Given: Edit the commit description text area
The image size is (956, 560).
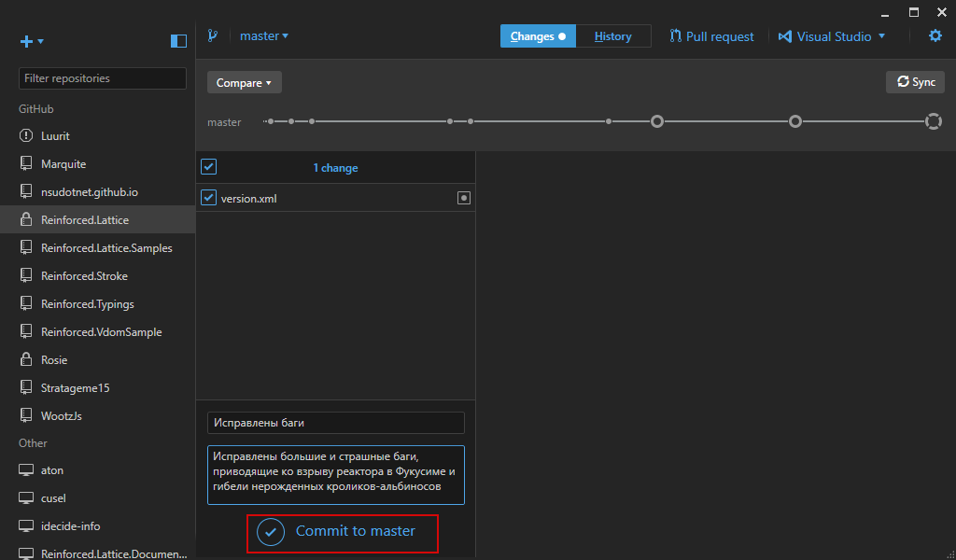Looking at the screenshot, I should tap(336, 475).
